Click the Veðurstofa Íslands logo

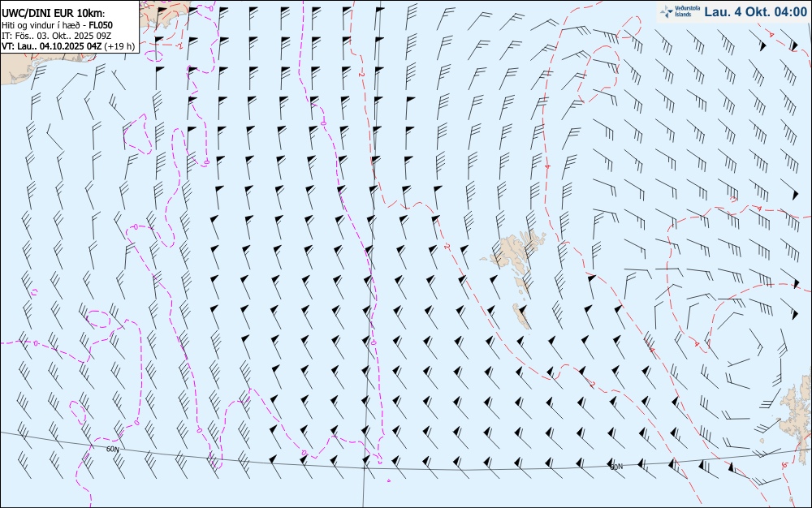(x=680, y=11)
